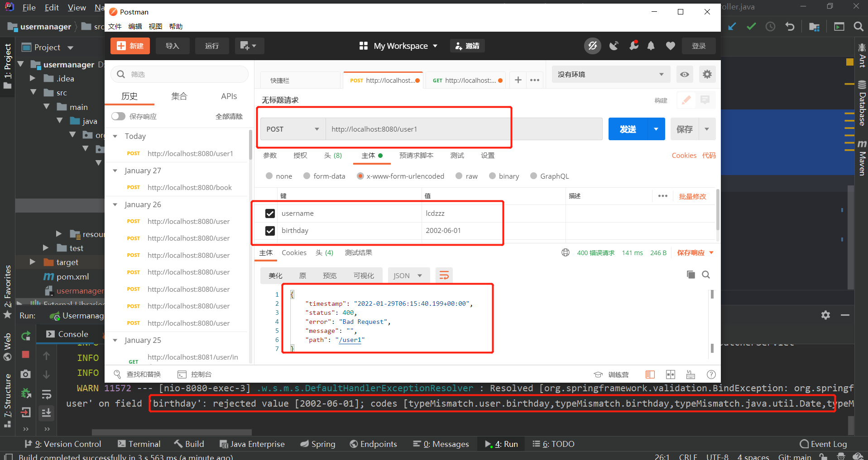Collapse the January 26 history group
868x460 pixels.
coord(115,204)
